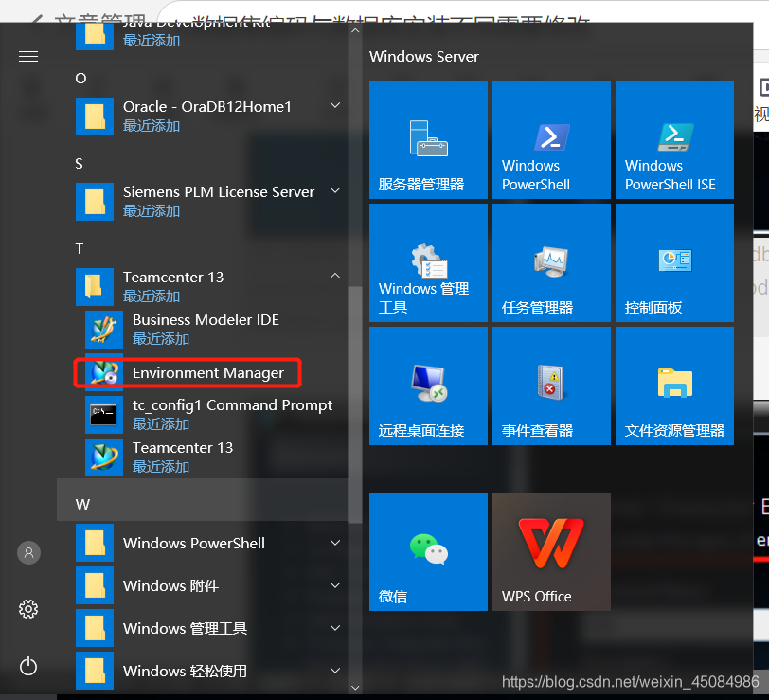Screen dimensions: 769x700
Task: Select the letter T group header
Action: (x=80, y=249)
